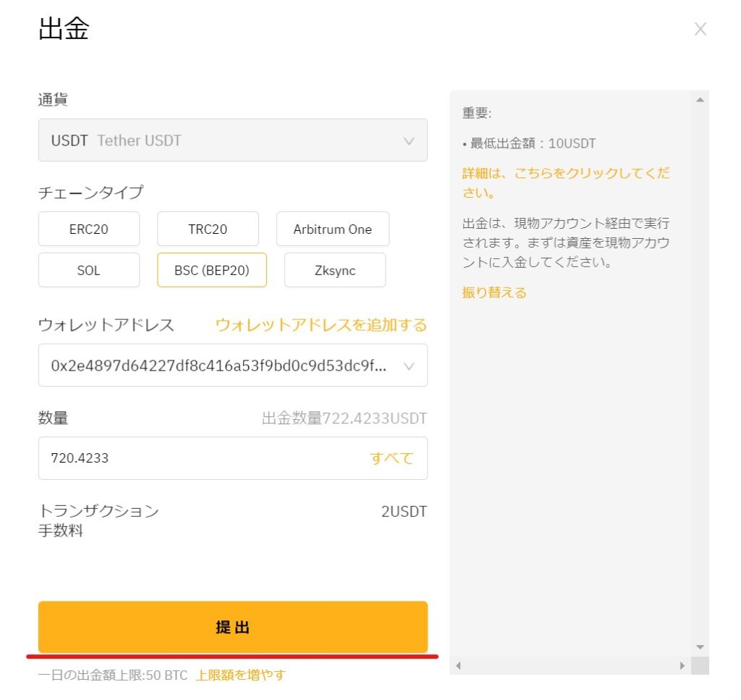
Task: Open the USDT Tether currency dropdown
Action: click(233, 140)
